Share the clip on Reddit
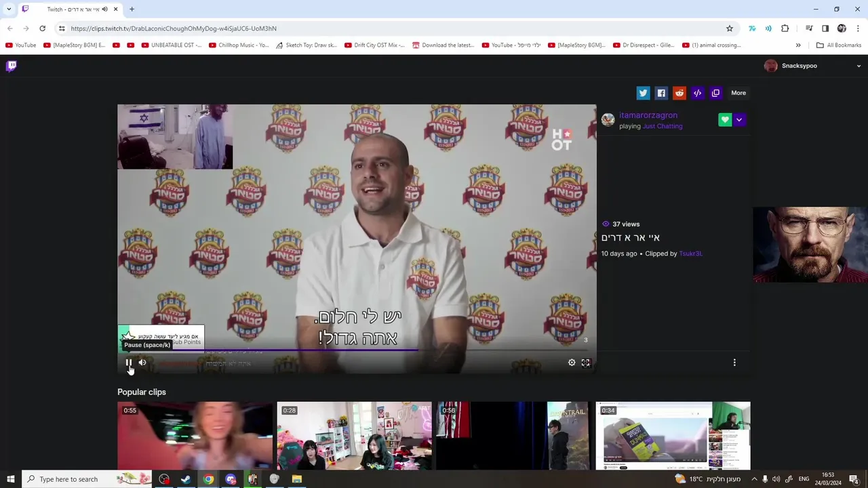The image size is (868, 488). click(679, 93)
